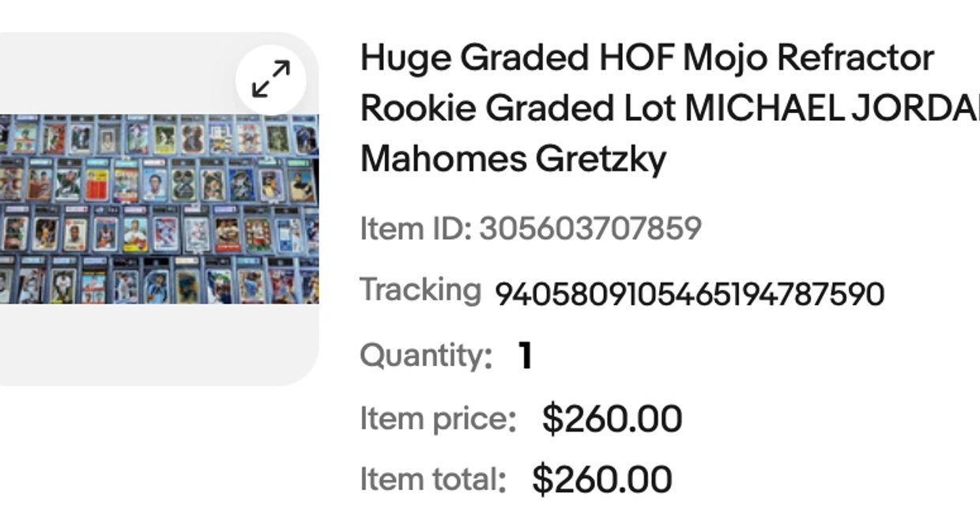Click the MICHAEL JORDAN text in title
The width and height of the screenshot is (980, 506).
click(831, 108)
